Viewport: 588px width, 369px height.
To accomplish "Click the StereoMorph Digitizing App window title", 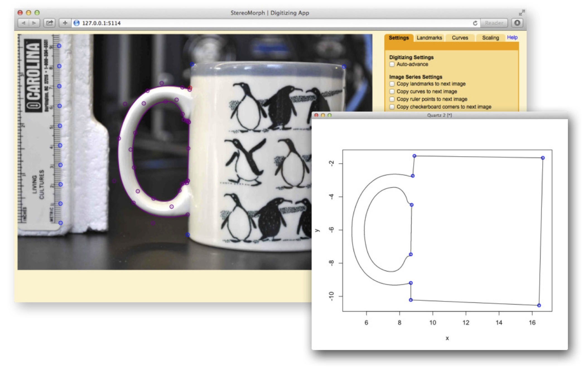I will pyautogui.click(x=270, y=13).
